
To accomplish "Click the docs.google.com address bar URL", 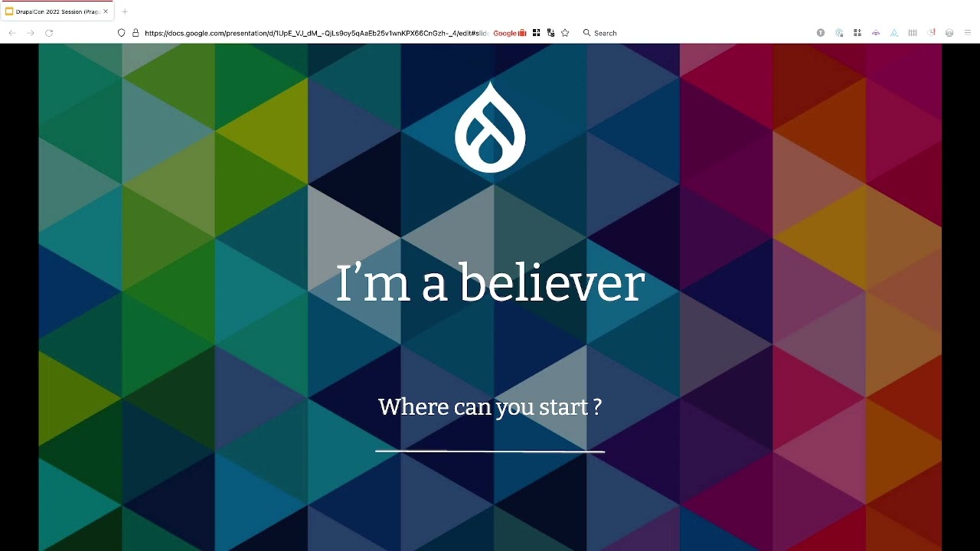I will point(316,33).
